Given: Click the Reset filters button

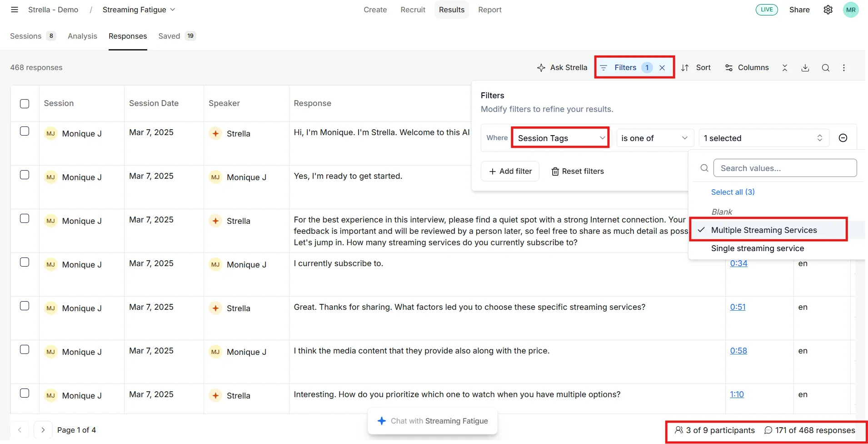Looking at the screenshot, I should click(578, 171).
